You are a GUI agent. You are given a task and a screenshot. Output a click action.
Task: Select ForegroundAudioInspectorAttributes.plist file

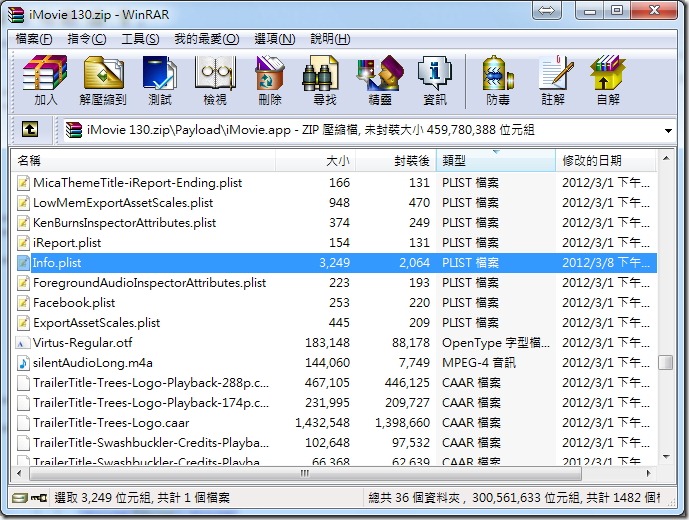click(x=149, y=283)
